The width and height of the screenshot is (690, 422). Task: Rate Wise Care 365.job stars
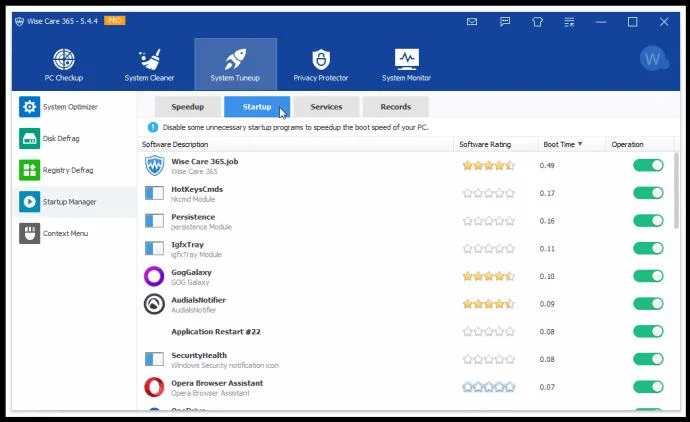[488, 166]
